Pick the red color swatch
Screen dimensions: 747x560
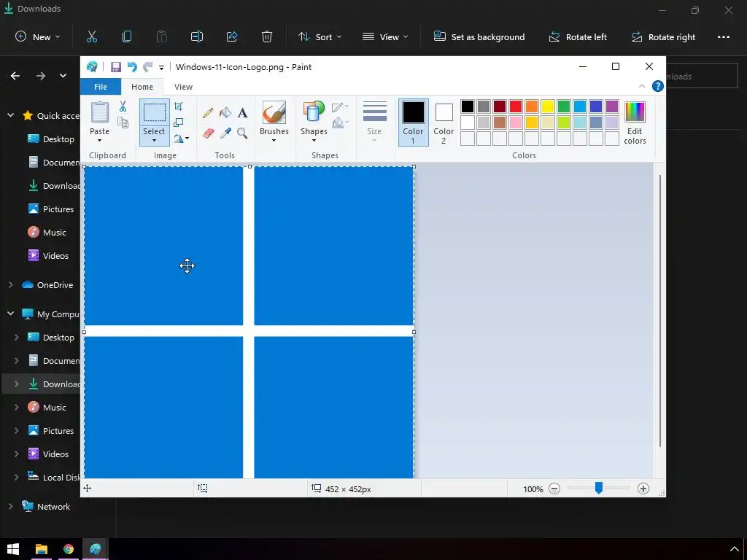[516, 106]
